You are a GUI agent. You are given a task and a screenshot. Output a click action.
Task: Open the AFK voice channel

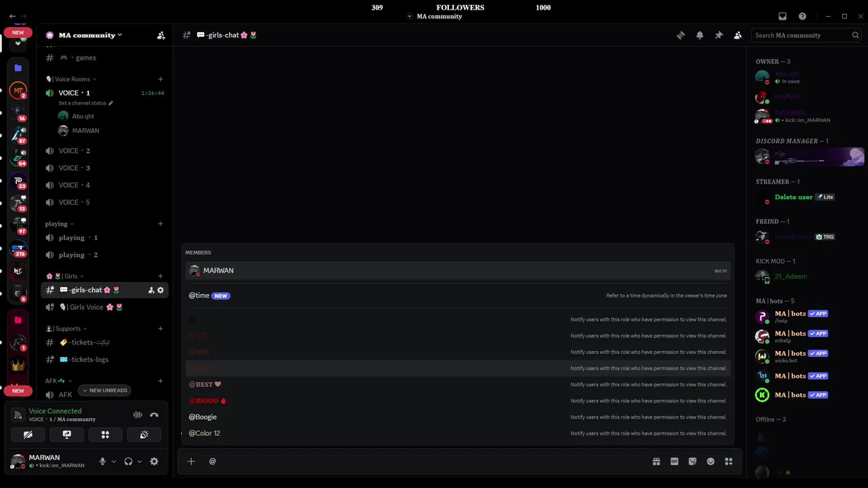pos(64,394)
